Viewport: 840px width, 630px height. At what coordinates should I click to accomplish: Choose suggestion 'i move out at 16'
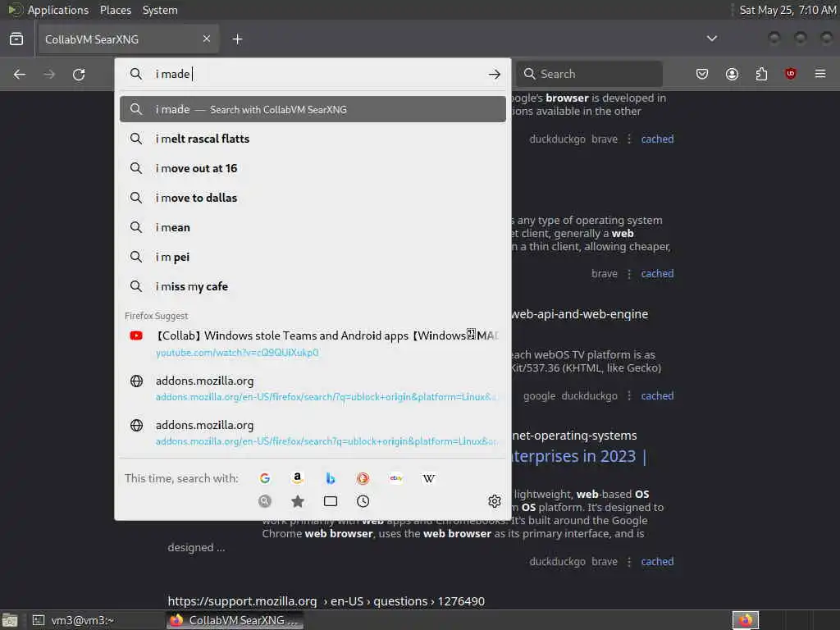click(x=313, y=168)
